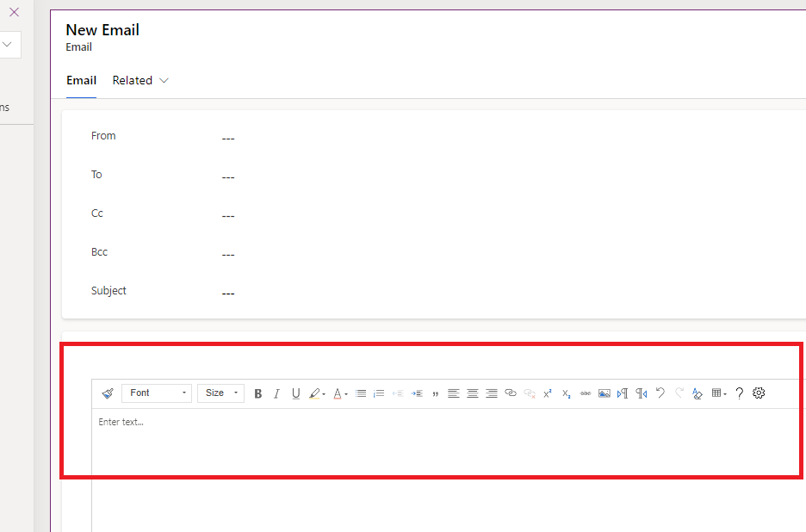Image resolution: width=806 pixels, height=532 pixels.
Task: Toggle bold formatting in the editor
Action: tap(257, 393)
